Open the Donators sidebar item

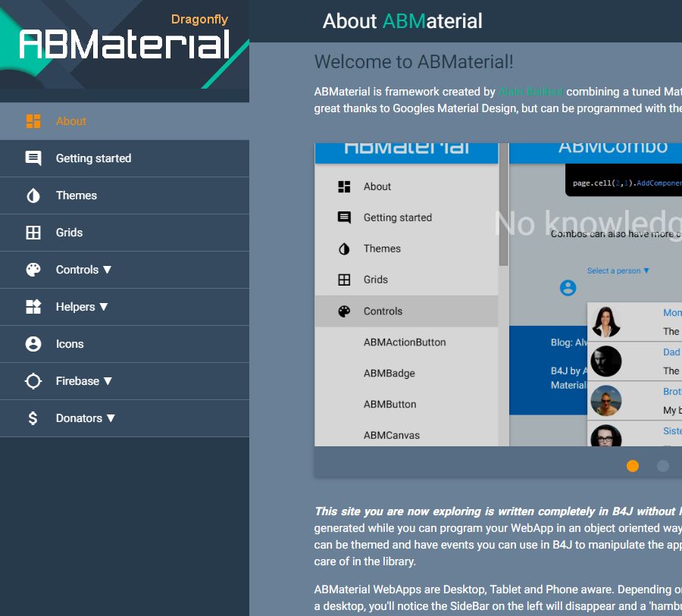pyautogui.click(x=124, y=418)
